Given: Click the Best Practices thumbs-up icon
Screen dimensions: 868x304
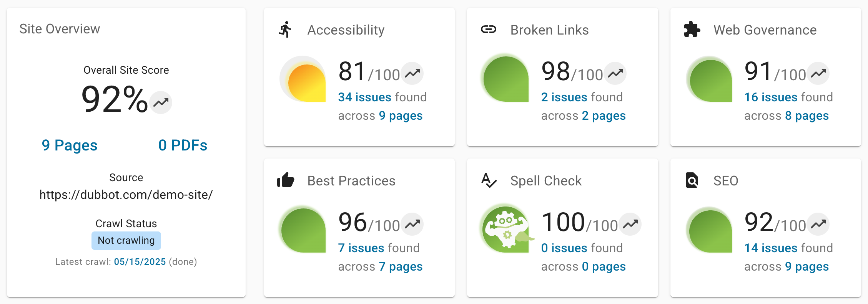Looking at the screenshot, I should click(285, 180).
